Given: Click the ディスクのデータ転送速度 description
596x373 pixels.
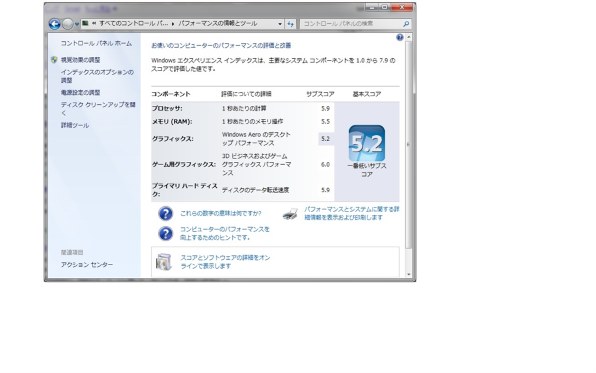Looking at the screenshot, I should [255, 190].
